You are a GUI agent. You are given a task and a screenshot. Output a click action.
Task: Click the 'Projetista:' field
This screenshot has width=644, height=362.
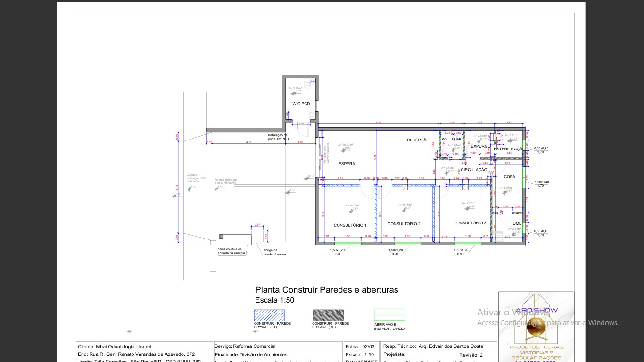394,354
